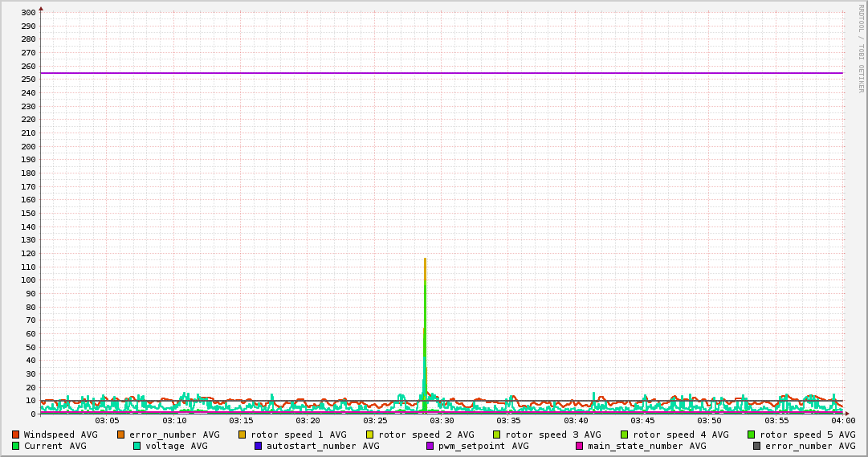Click the 50 value on the y-axis
Screen dimensions: 868x457
[x=31, y=347]
